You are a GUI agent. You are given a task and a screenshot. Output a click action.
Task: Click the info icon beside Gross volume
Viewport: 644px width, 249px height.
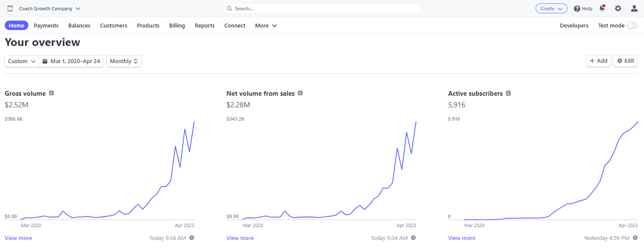pyautogui.click(x=52, y=93)
